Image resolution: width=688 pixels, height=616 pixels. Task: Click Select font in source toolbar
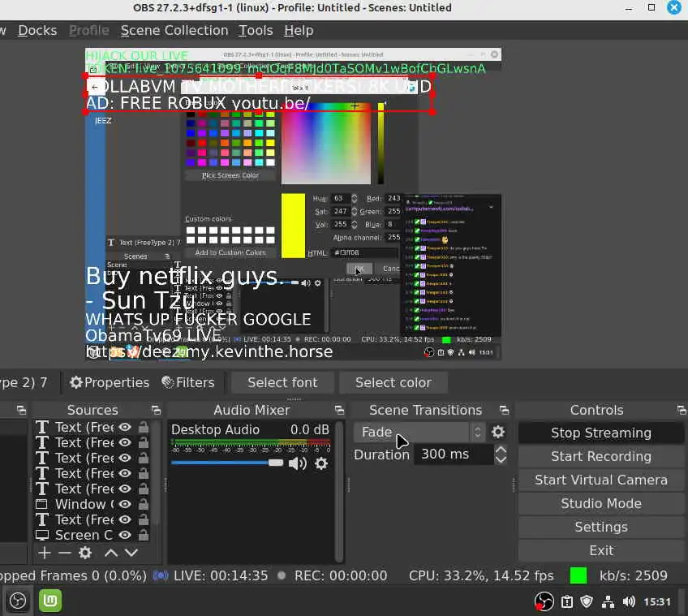pyautogui.click(x=282, y=382)
